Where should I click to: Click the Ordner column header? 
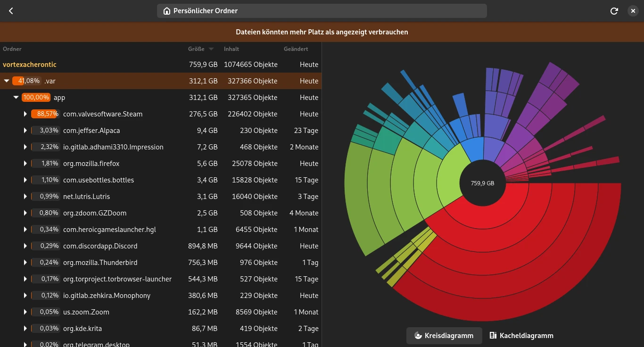pos(12,49)
